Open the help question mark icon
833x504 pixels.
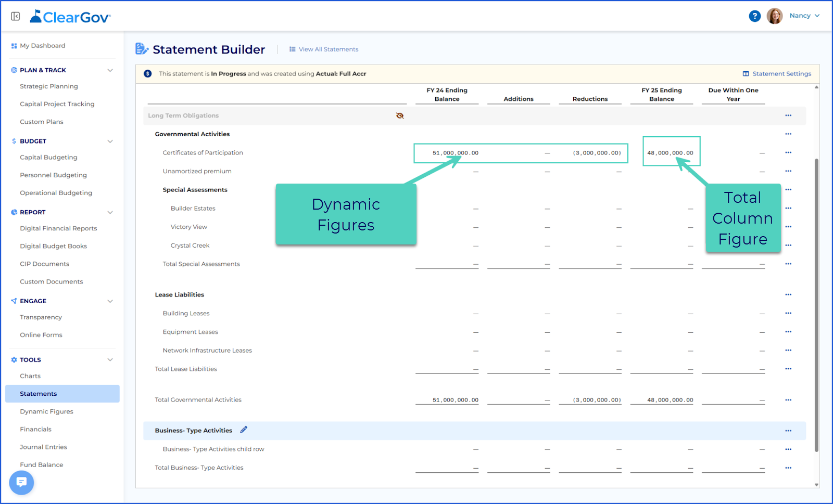754,16
